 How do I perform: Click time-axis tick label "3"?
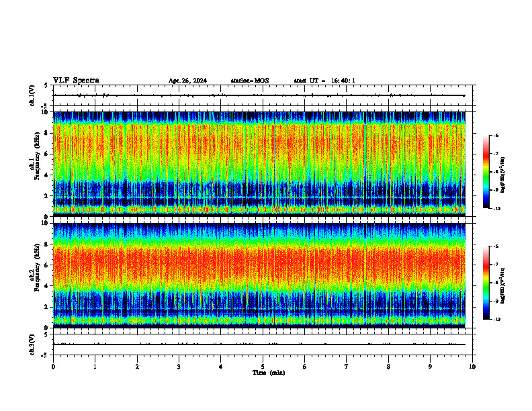[179, 367]
